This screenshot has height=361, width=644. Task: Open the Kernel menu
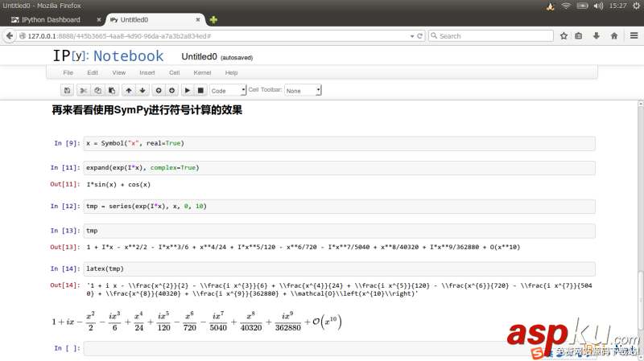202,72
